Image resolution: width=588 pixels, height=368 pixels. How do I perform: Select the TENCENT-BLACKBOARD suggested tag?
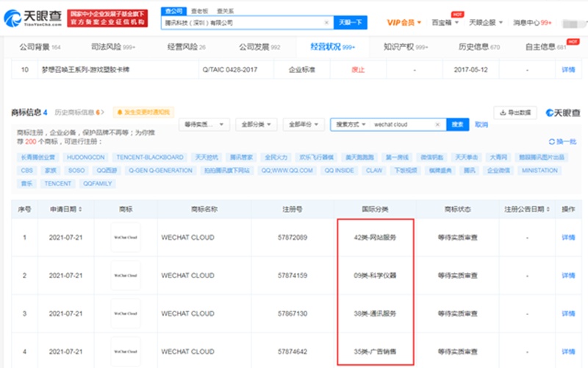150,157
